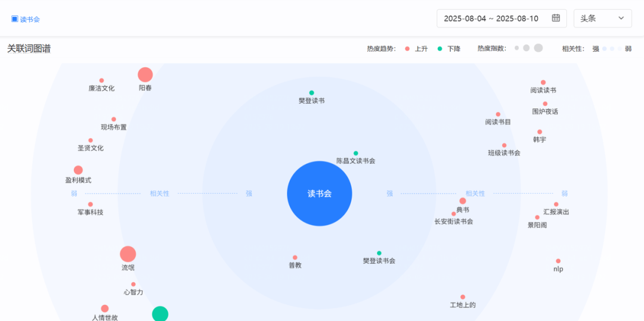Click the 圣贤文化 node dot
This screenshot has width=644, height=321.
click(91, 140)
